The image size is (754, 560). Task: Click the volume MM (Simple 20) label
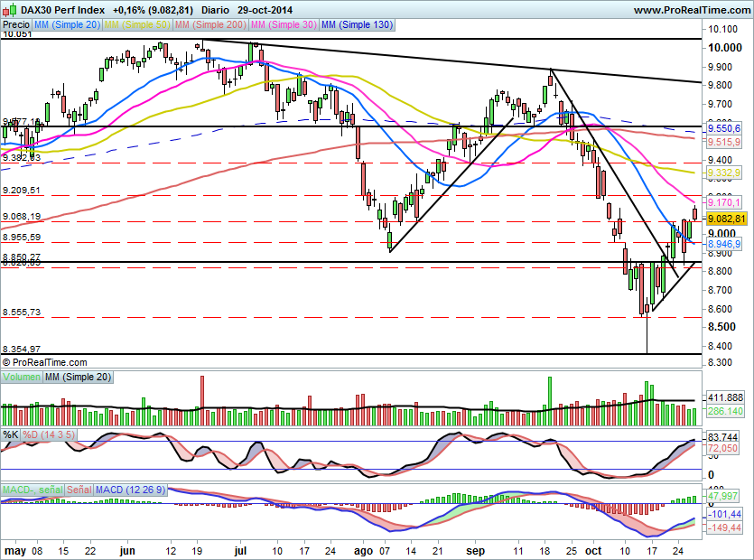point(78,378)
